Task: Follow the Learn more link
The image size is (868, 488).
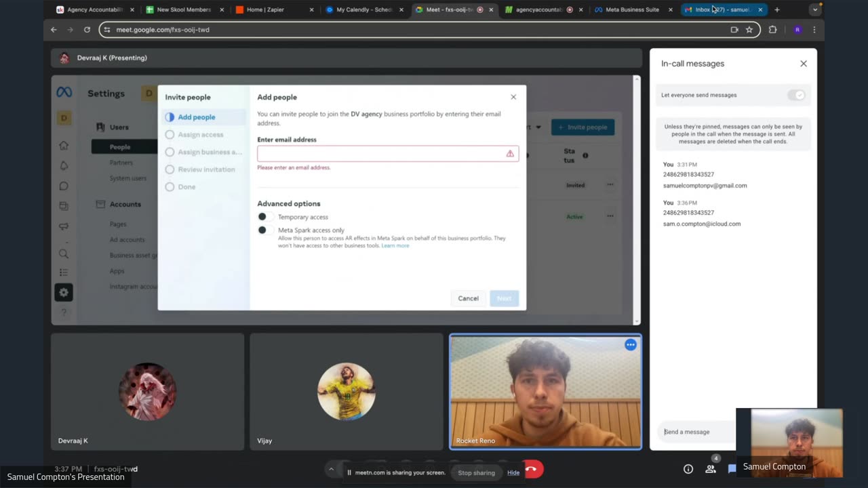Action: 395,245
